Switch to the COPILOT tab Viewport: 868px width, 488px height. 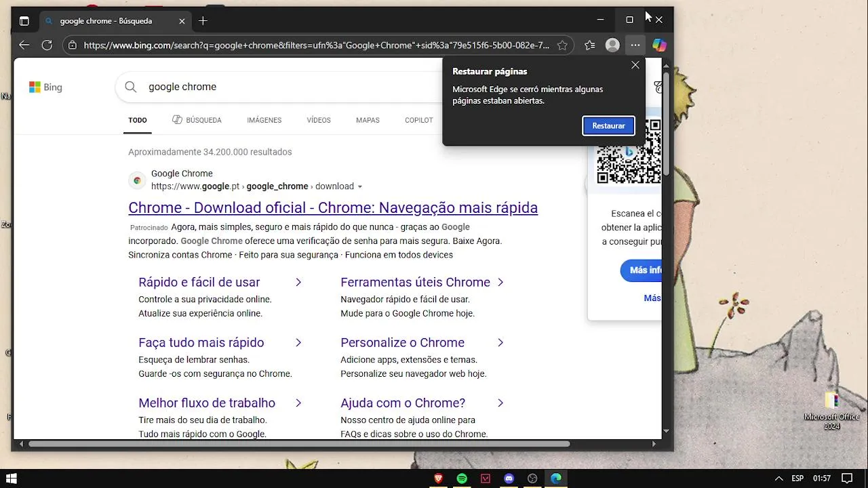(418, 120)
